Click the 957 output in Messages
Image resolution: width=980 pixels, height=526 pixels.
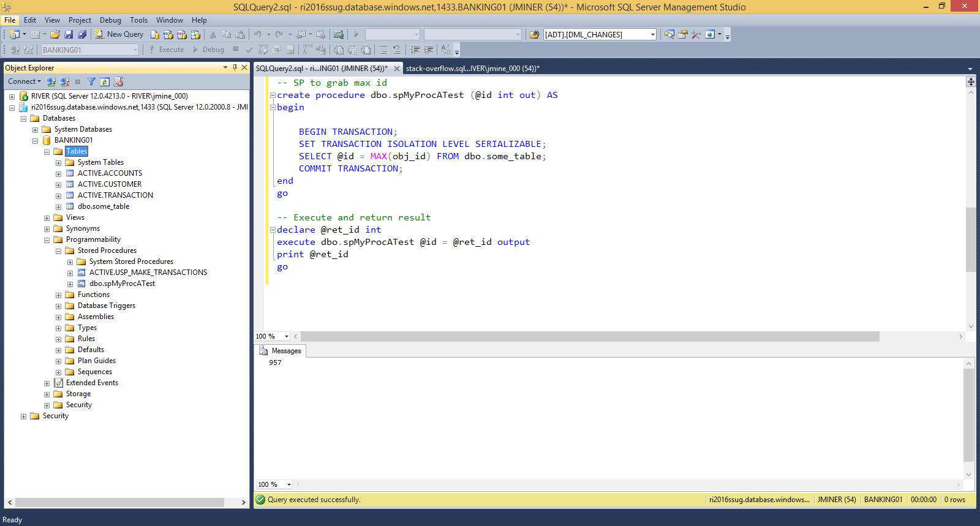pyautogui.click(x=275, y=363)
